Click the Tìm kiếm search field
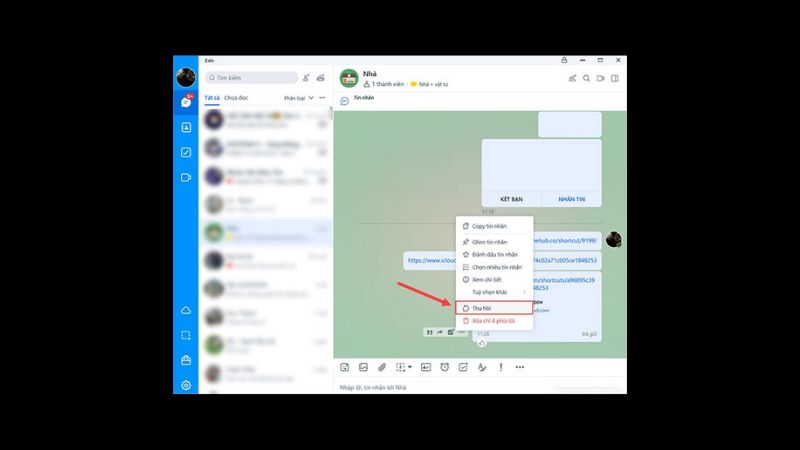Viewport: 800px width, 450px height. (x=252, y=77)
